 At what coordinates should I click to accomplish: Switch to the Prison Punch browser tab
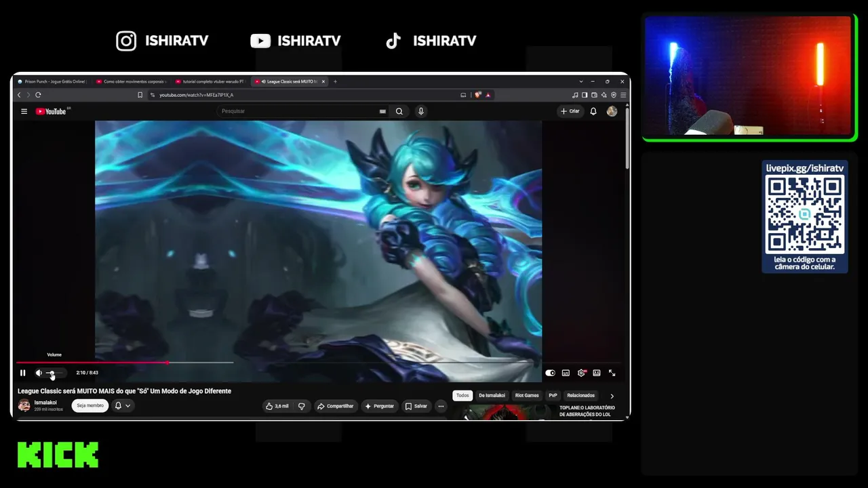pos(52,81)
